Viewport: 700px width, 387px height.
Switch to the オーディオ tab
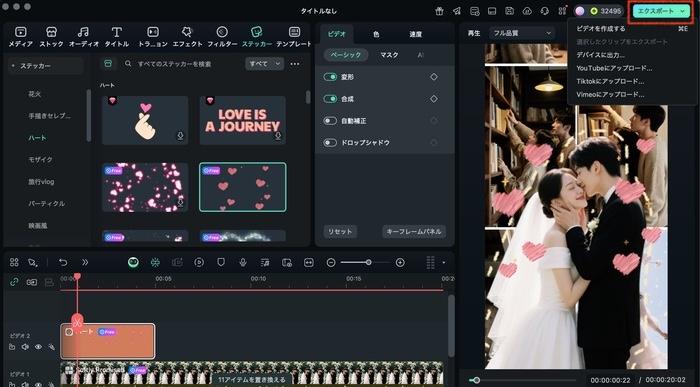click(83, 37)
